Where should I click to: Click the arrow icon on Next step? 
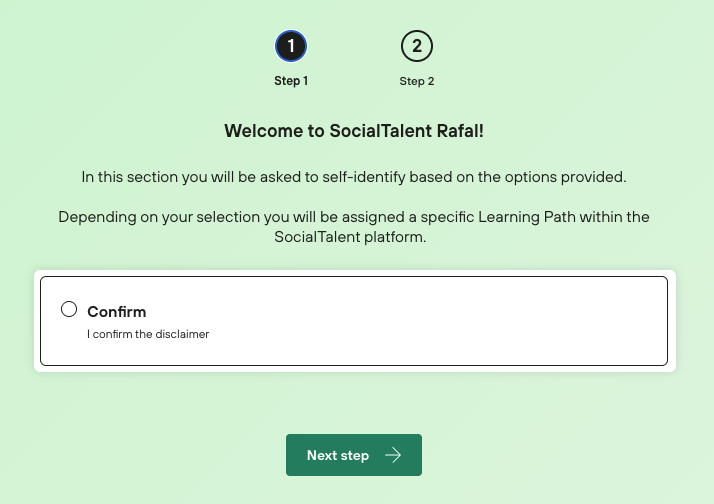coord(393,455)
